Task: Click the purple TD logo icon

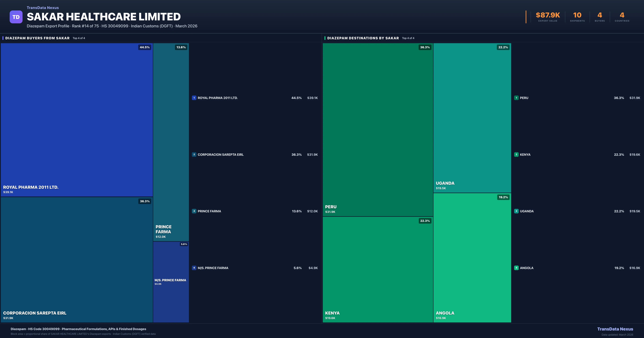Action: click(x=16, y=17)
